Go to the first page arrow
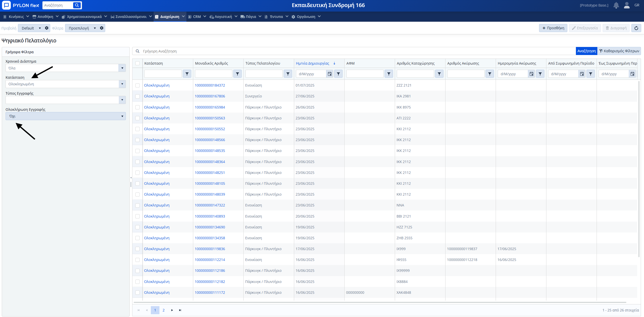The width and height of the screenshot is (644, 317). [x=138, y=310]
